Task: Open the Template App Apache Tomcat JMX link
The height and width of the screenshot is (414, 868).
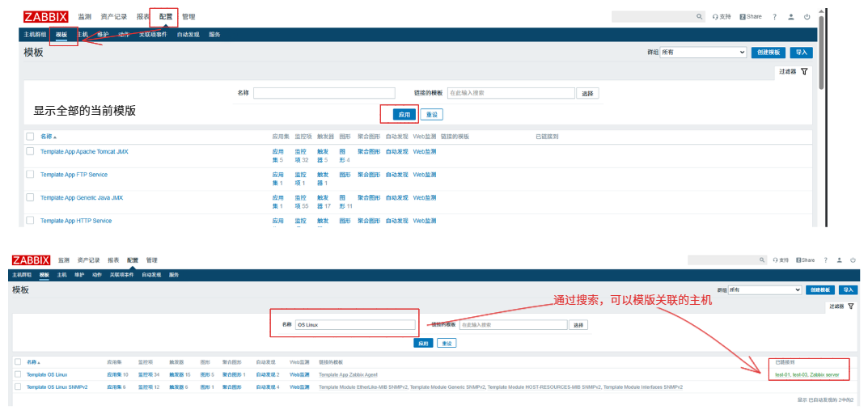Action: click(x=84, y=151)
